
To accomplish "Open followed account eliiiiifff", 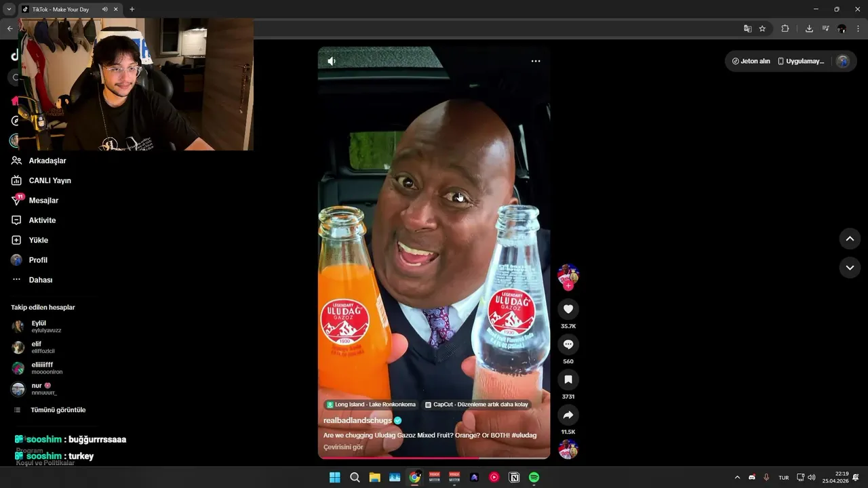I will [37, 368].
